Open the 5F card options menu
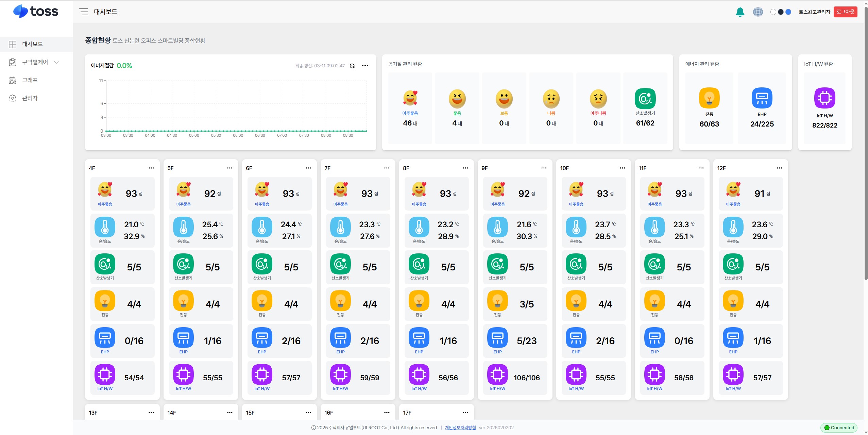 point(230,168)
